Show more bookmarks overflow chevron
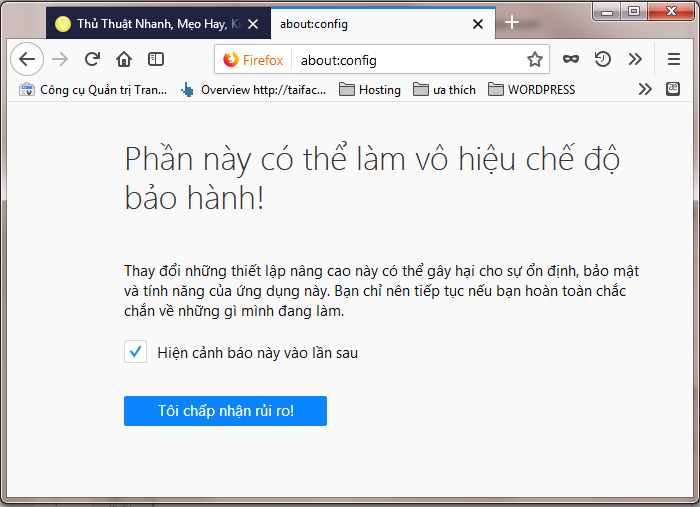Image resolution: width=700 pixels, height=507 pixels. pos(645,89)
